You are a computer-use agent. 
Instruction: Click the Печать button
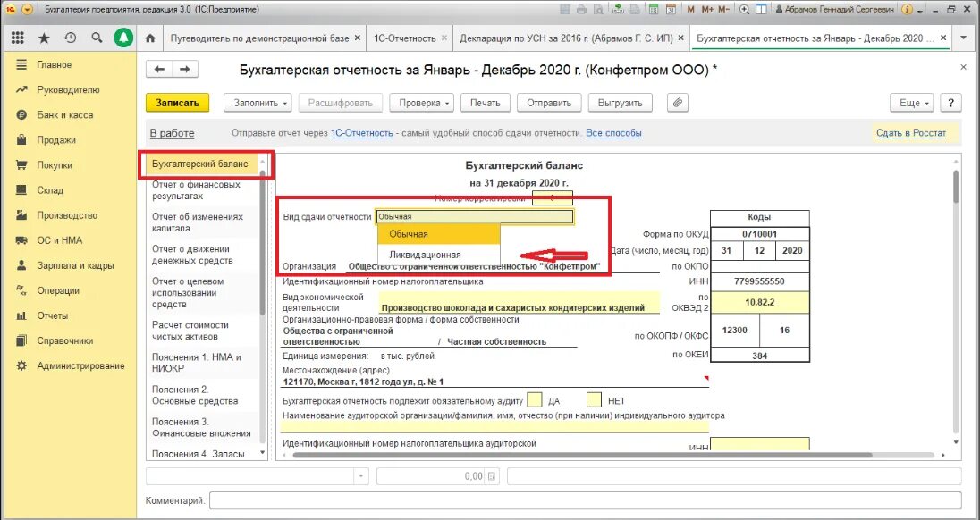(486, 103)
